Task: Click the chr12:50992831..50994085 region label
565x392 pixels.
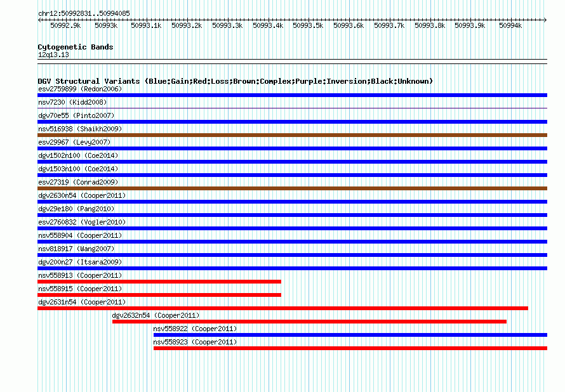Action: (x=84, y=14)
